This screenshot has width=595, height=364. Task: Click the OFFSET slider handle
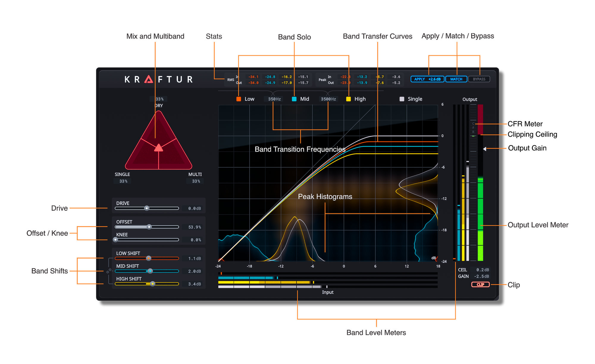tap(149, 227)
